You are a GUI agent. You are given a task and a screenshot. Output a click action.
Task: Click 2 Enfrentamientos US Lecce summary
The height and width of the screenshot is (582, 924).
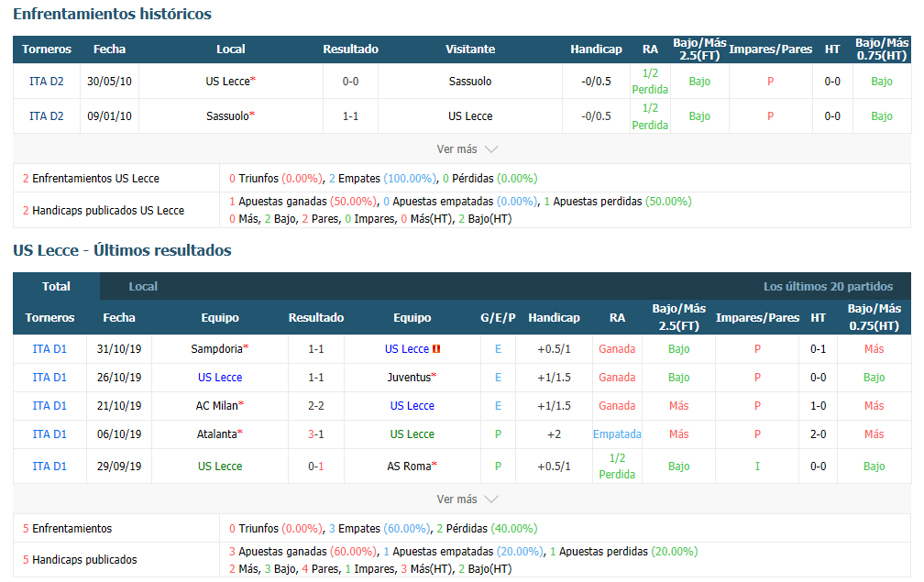tap(91, 178)
